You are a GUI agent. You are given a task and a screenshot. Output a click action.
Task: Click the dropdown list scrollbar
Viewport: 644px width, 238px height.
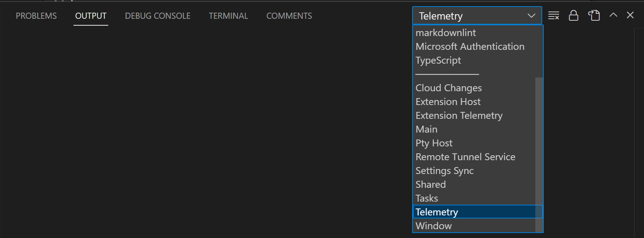(538, 142)
